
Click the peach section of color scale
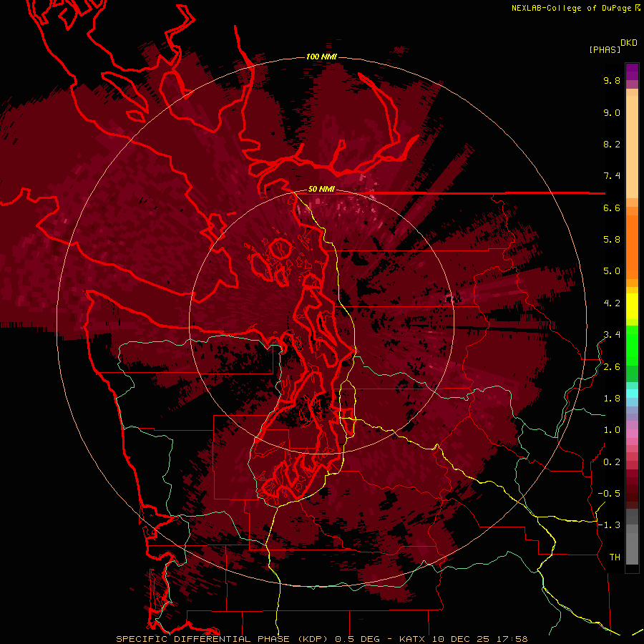pos(632,144)
